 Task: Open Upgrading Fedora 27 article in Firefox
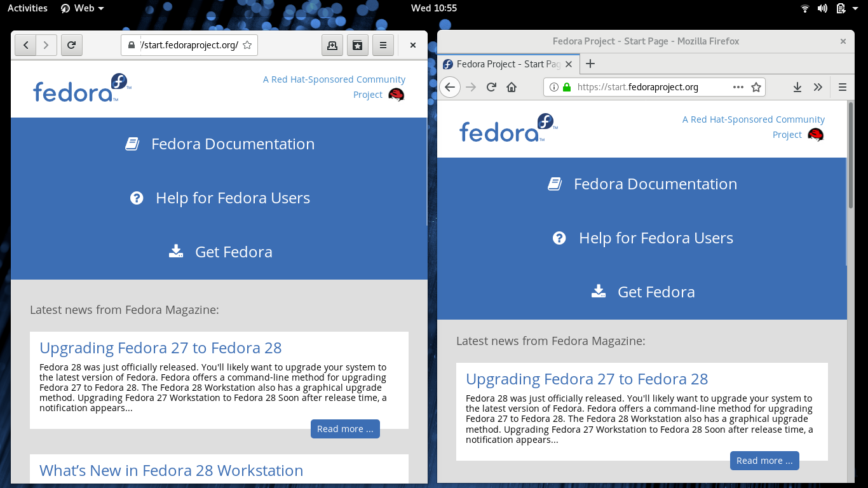pos(587,379)
